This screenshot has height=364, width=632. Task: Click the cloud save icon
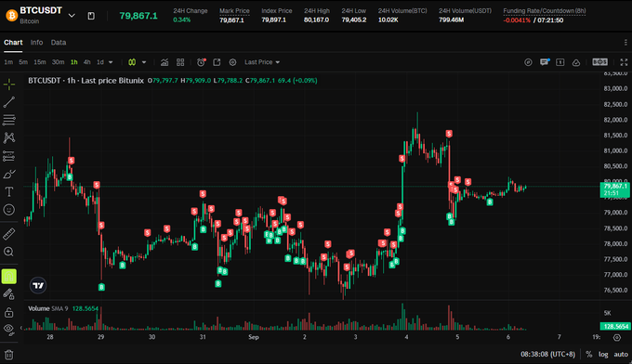(x=576, y=62)
